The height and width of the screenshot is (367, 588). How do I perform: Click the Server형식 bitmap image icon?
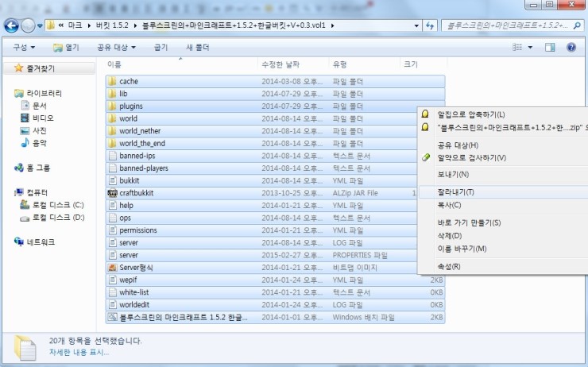tap(112, 267)
